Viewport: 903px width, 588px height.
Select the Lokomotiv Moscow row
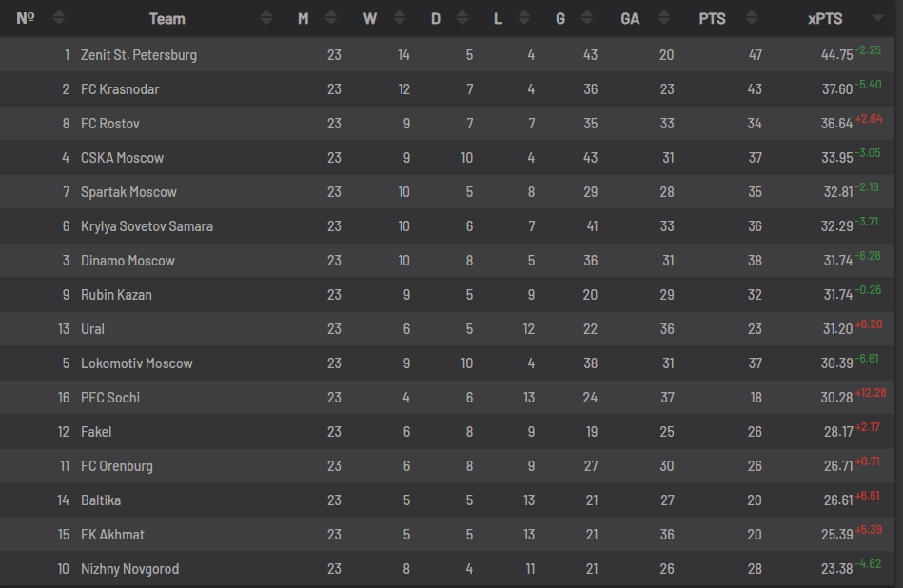(x=447, y=363)
